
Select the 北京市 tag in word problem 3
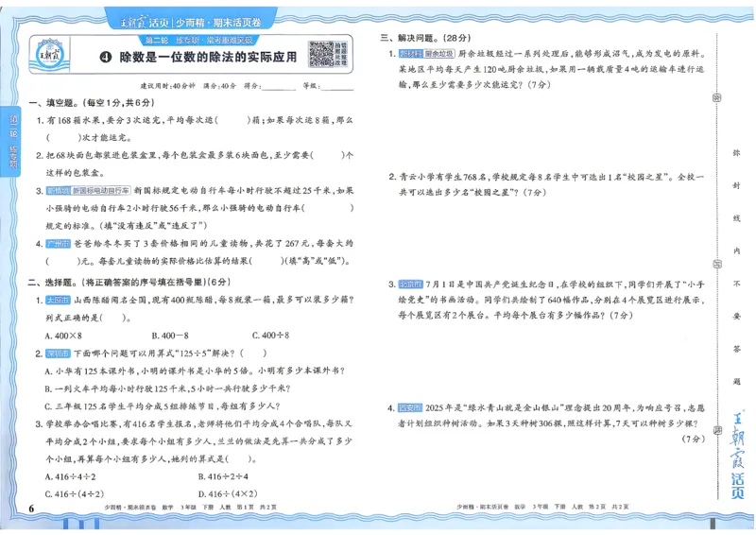coord(411,285)
